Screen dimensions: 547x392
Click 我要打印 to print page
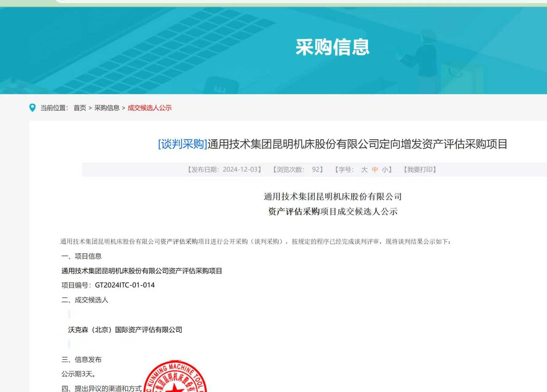[x=420, y=170]
